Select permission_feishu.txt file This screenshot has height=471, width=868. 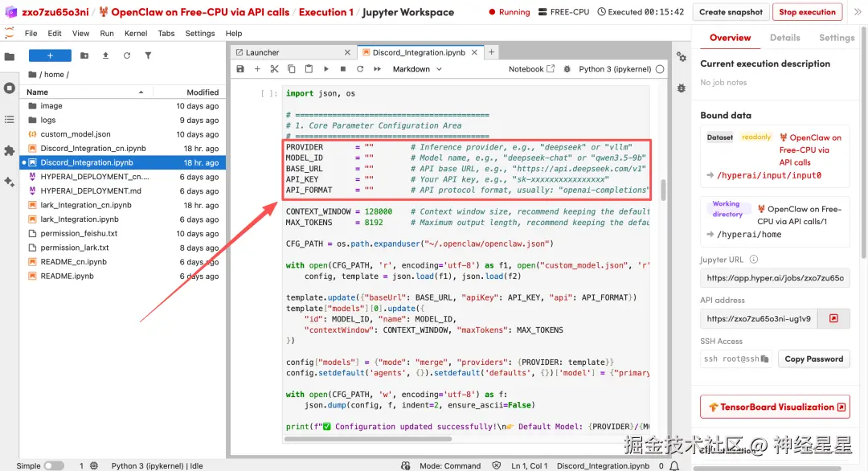pos(122,233)
